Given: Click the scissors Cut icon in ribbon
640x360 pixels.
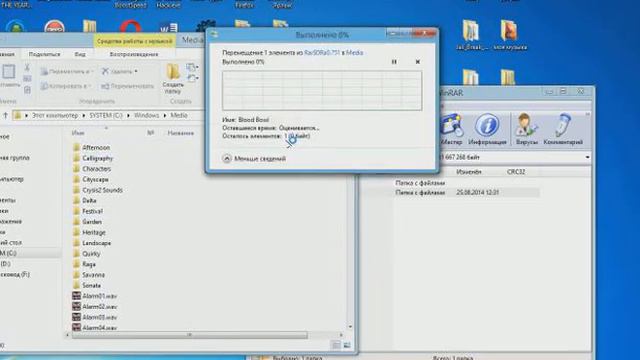Looking at the screenshot, I should coord(27,67).
